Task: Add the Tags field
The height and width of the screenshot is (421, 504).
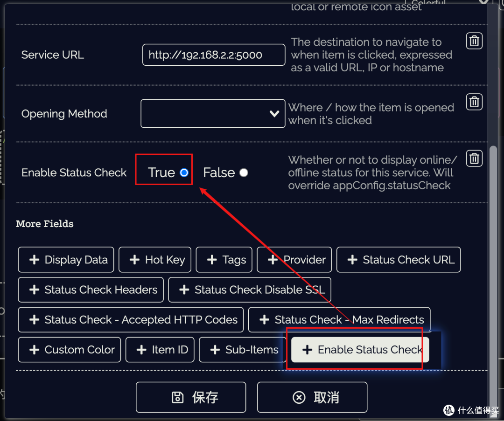Action: click(224, 260)
